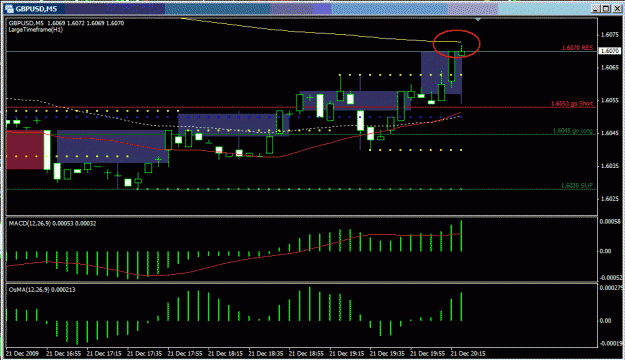Screen dimensions: 625x360
Task: Click the 1.6035 price scale value
Action: [610, 166]
